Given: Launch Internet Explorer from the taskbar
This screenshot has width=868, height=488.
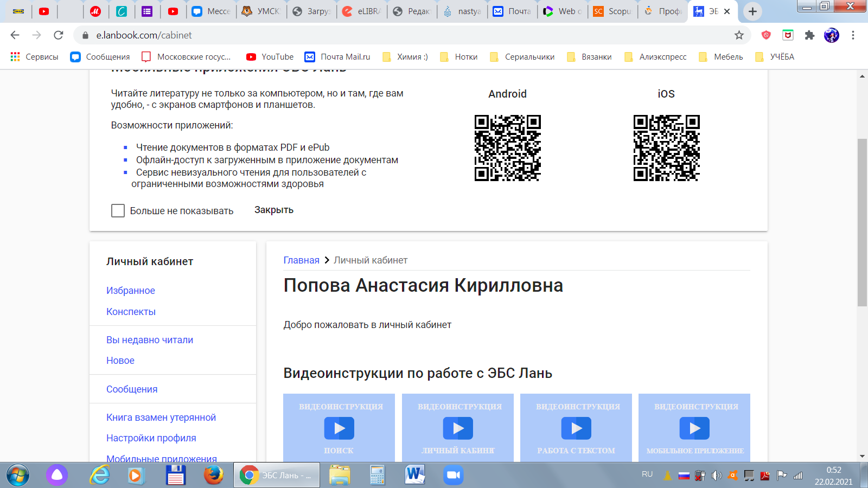Looking at the screenshot, I should pyautogui.click(x=100, y=476).
